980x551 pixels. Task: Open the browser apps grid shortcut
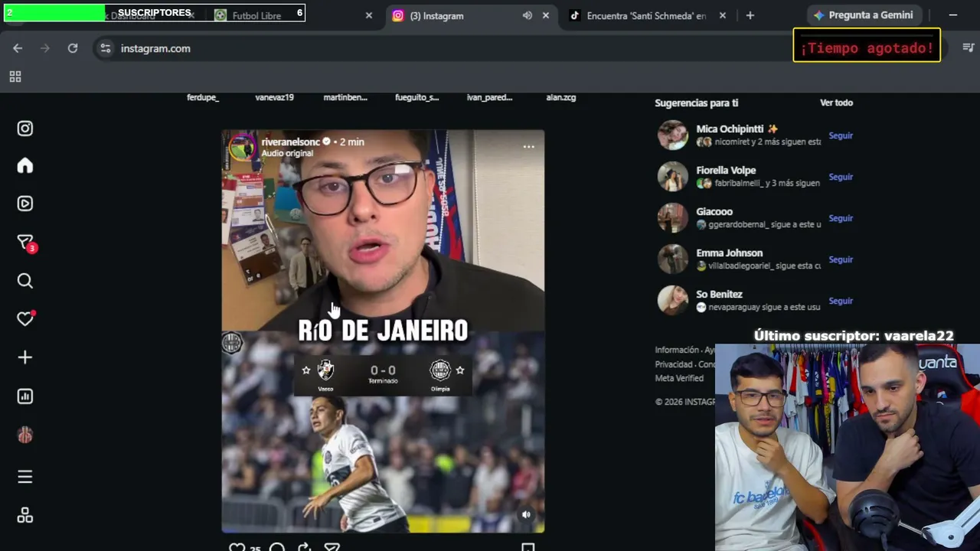coord(15,77)
